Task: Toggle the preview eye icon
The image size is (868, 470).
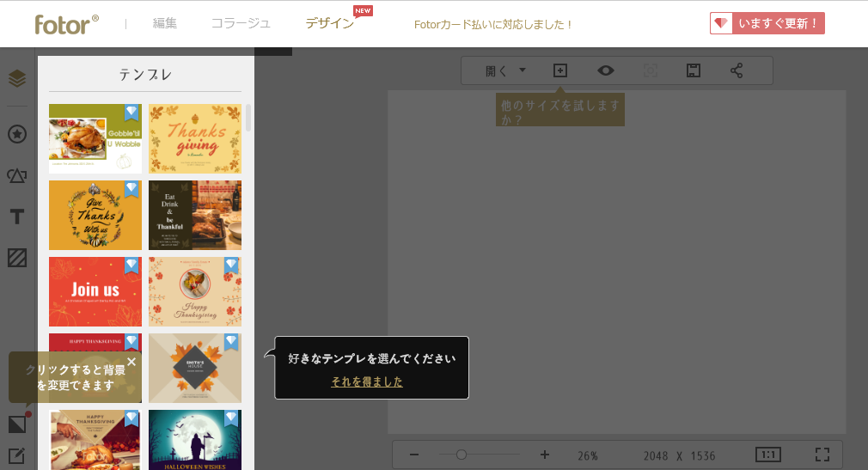Action: 606,70
